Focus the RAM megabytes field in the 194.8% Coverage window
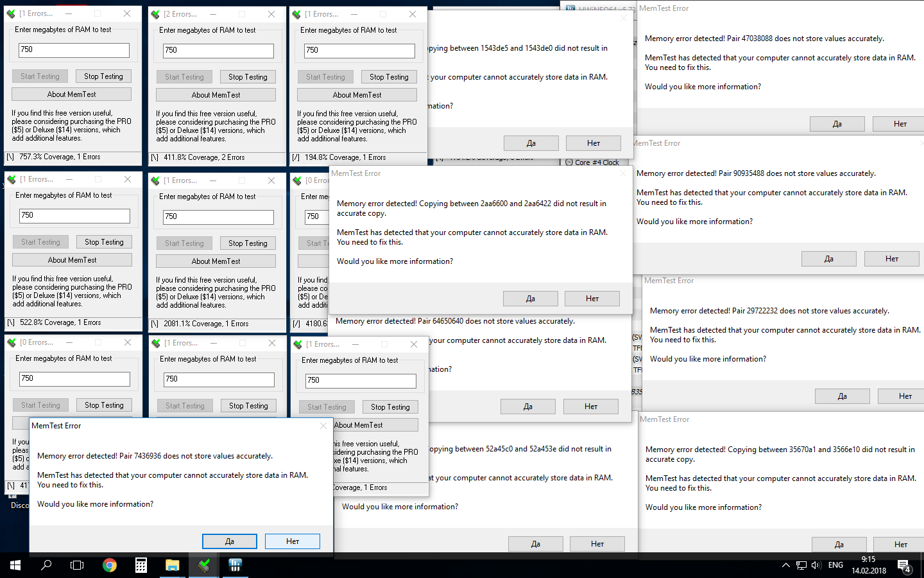The width and height of the screenshot is (924, 578). point(359,50)
